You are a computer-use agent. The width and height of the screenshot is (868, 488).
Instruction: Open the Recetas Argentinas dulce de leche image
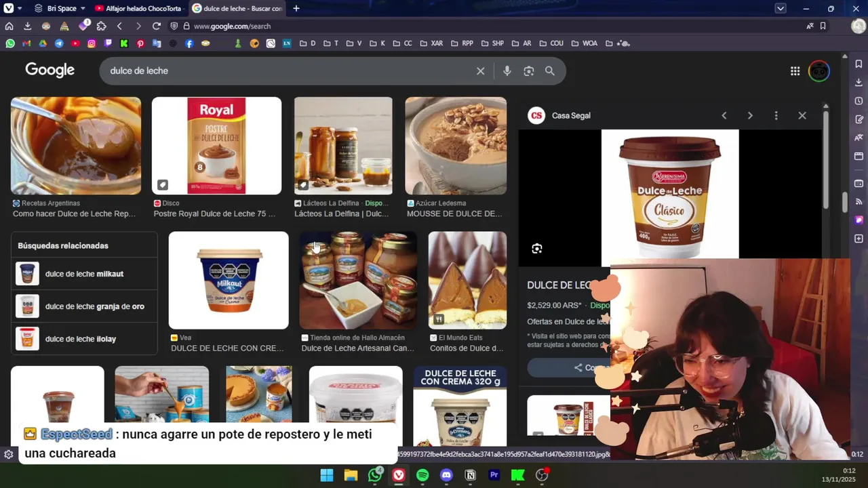[x=76, y=146]
